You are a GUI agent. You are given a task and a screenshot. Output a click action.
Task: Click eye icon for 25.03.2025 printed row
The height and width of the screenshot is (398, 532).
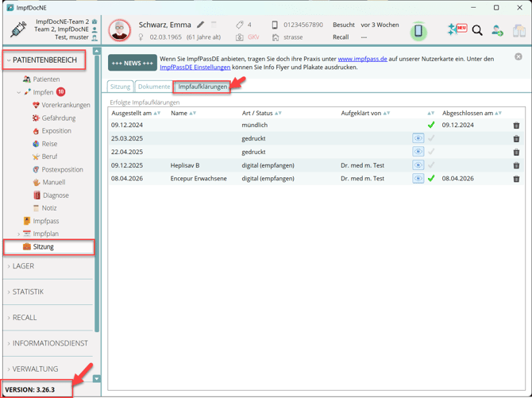pos(418,138)
